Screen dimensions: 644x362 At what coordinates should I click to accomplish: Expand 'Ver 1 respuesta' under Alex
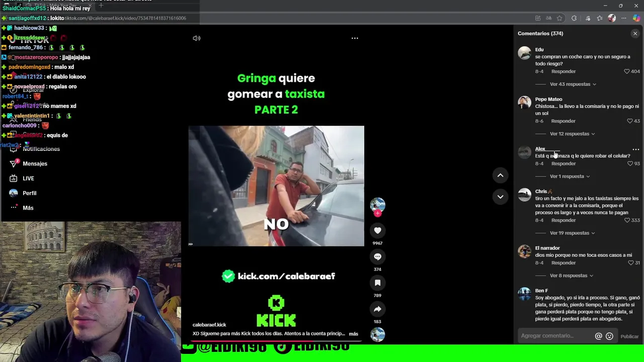pyautogui.click(x=570, y=176)
